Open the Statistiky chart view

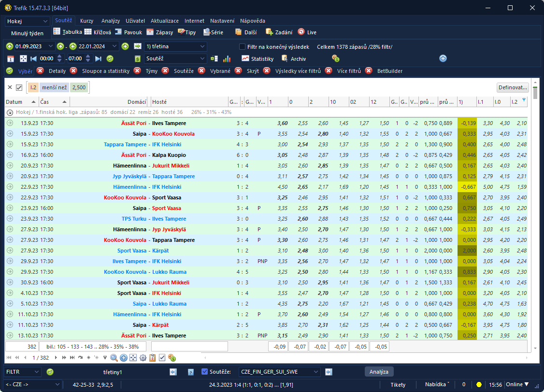click(258, 59)
